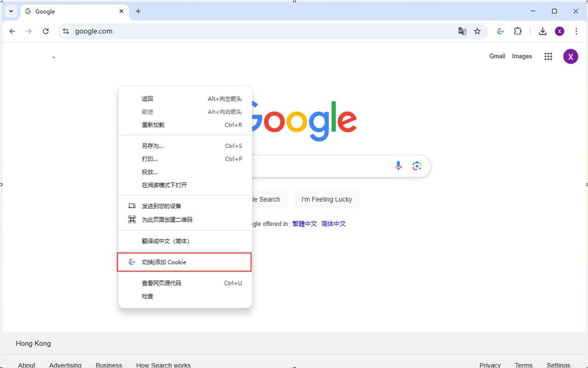Reload the page with the refresh icon
588x368 pixels.
pyautogui.click(x=45, y=31)
